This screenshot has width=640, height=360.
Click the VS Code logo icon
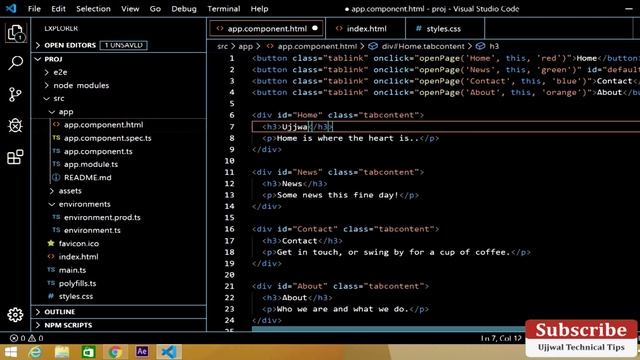pyautogui.click(x=11, y=8)
